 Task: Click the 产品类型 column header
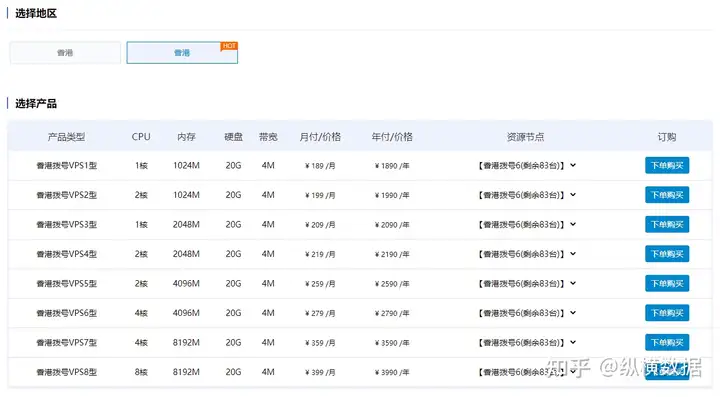67,137
